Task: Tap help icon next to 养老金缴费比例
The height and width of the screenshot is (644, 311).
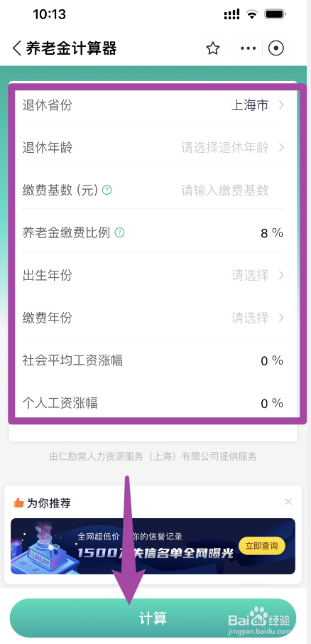Action: (x=119, y=233)
